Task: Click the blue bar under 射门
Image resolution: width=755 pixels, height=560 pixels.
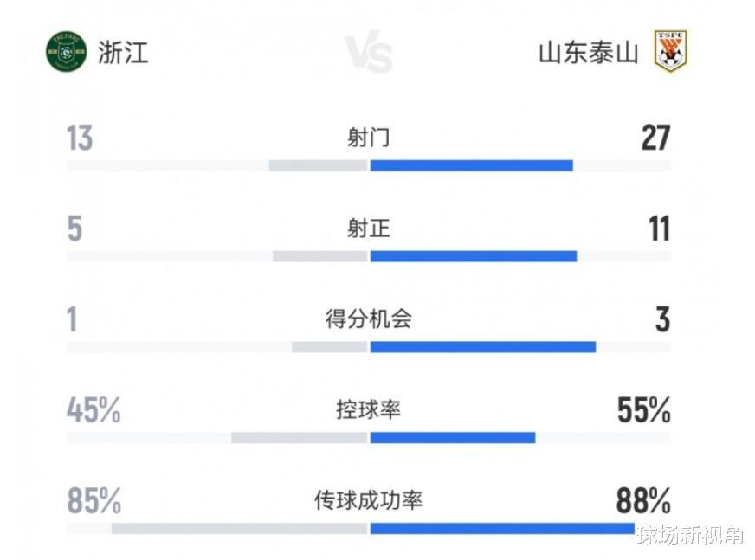Action: 471,165
